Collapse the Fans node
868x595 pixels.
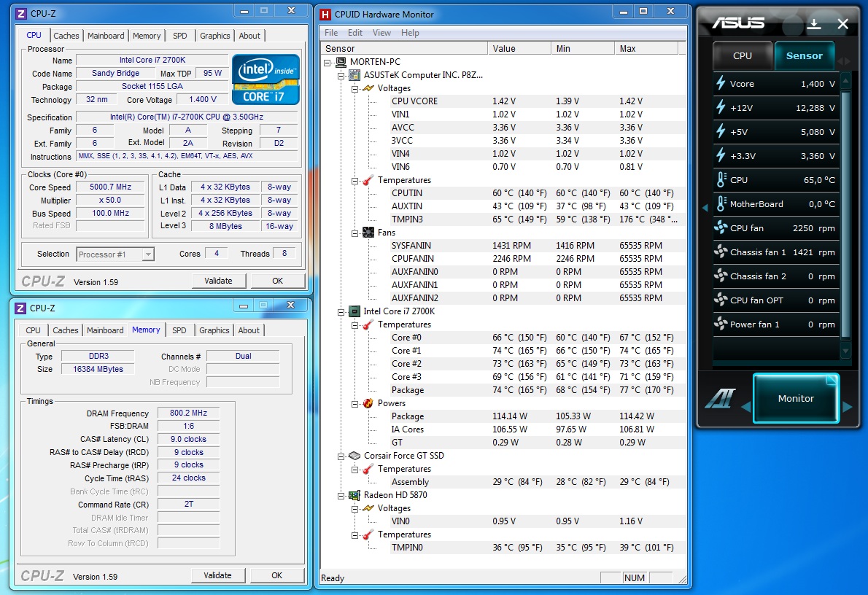[354, 233]
